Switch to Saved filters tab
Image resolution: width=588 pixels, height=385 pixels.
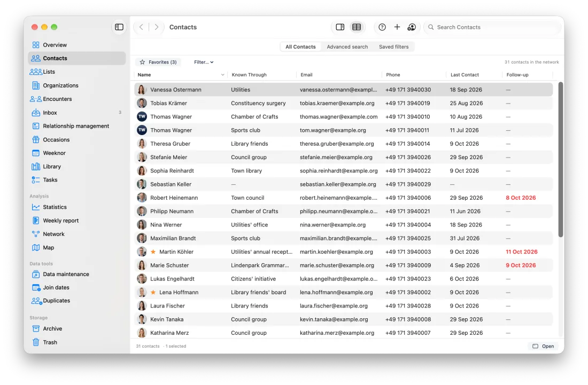394,47
